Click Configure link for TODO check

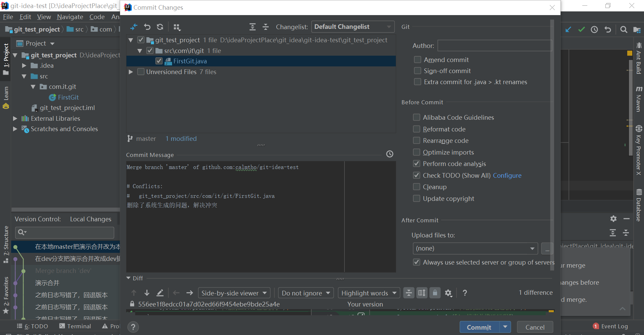(x=507, y=175)
